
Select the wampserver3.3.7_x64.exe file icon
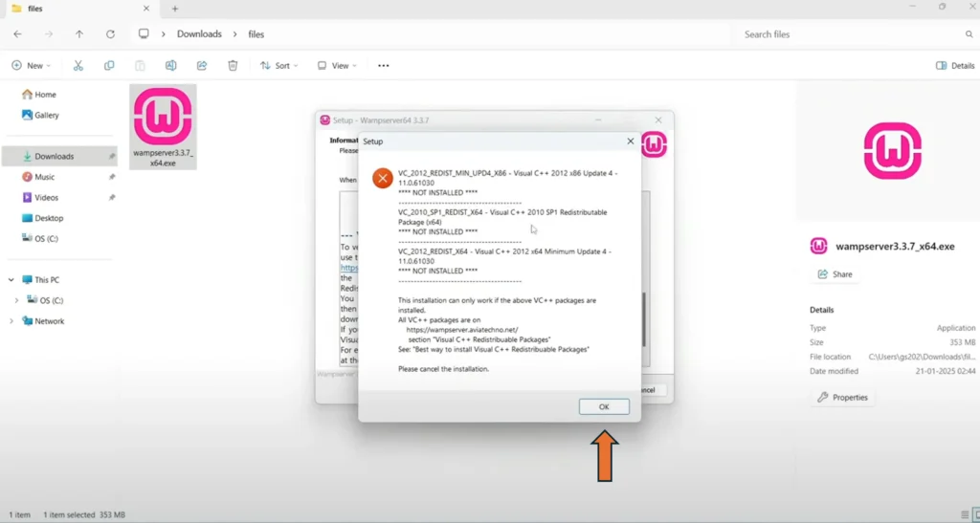[x=163, y=127]
